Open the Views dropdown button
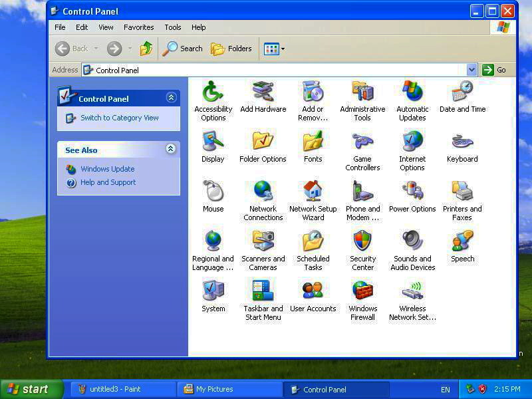The width and height of the screenshot is (532, 399). [x=274, y=49]
